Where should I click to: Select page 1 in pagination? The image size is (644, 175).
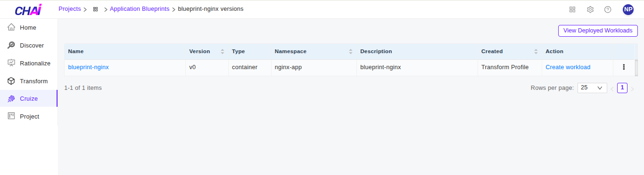[622, 87]
